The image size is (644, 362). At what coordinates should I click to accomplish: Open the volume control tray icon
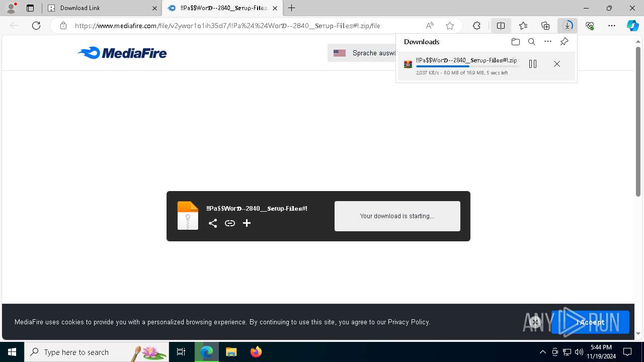pyautogui.click(x=579, y=352)
